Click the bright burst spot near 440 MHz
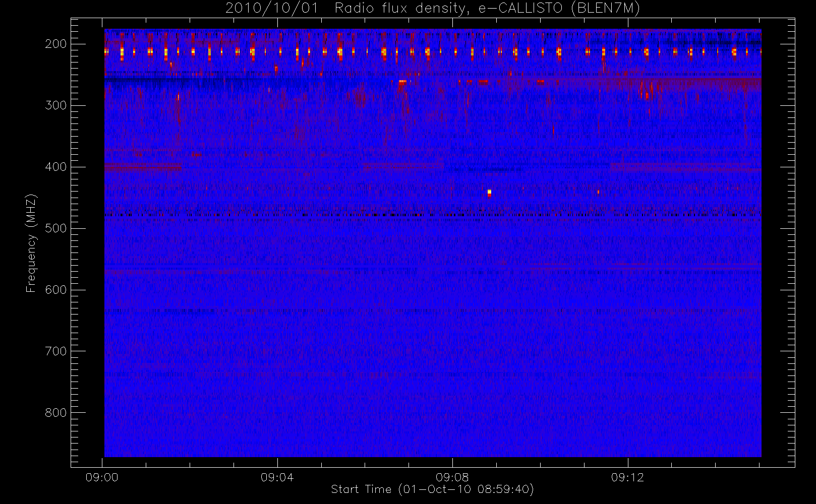Image resolution: width=816 pixels, height=504 pixels. 489,192
